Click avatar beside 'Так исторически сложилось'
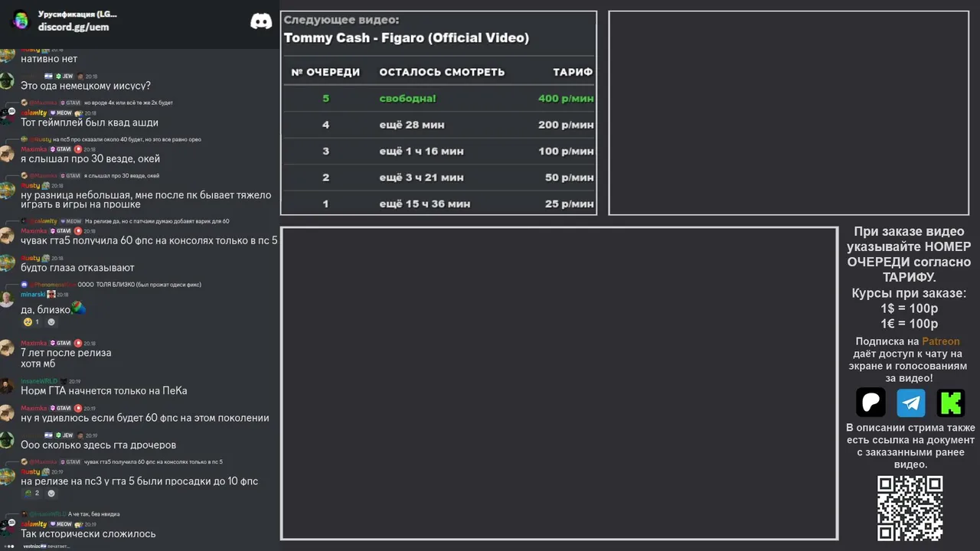Image resolution: width=980 pixels, height=551 pixels. [7, 528]
